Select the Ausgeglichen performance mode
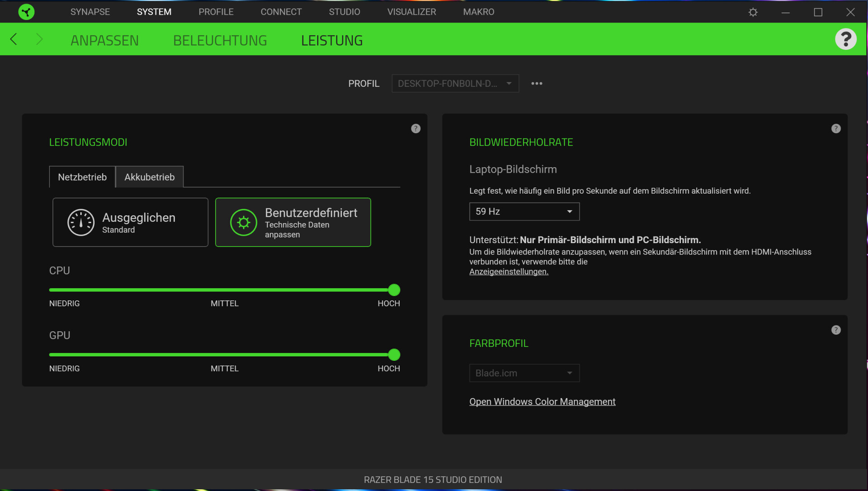The width and height of the screenshot is (868, 491). pyautogui.click(x=130, y=222)
